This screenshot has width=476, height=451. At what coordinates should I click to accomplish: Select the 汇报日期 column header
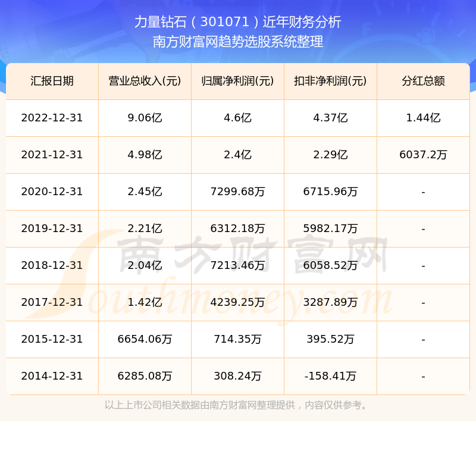[52, 81]
